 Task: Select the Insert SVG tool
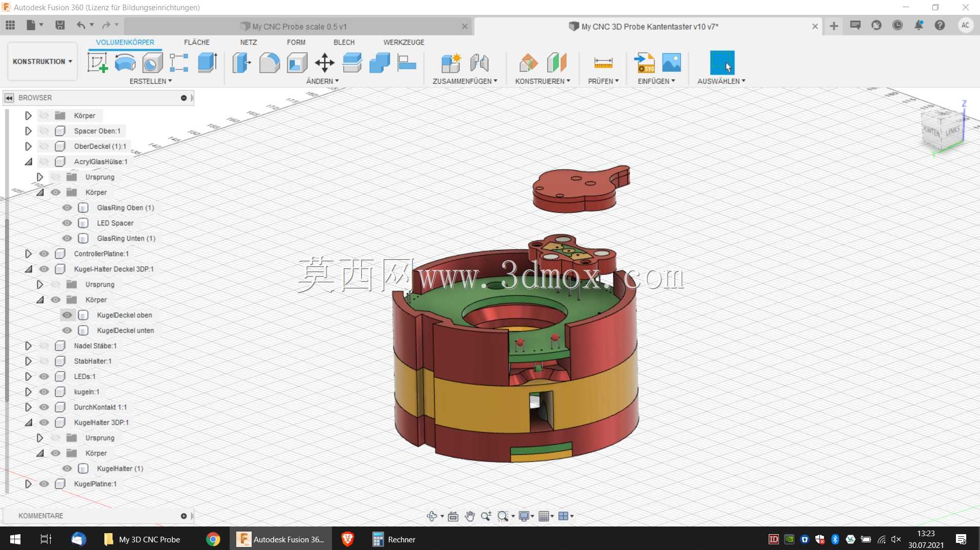point(644,63)
